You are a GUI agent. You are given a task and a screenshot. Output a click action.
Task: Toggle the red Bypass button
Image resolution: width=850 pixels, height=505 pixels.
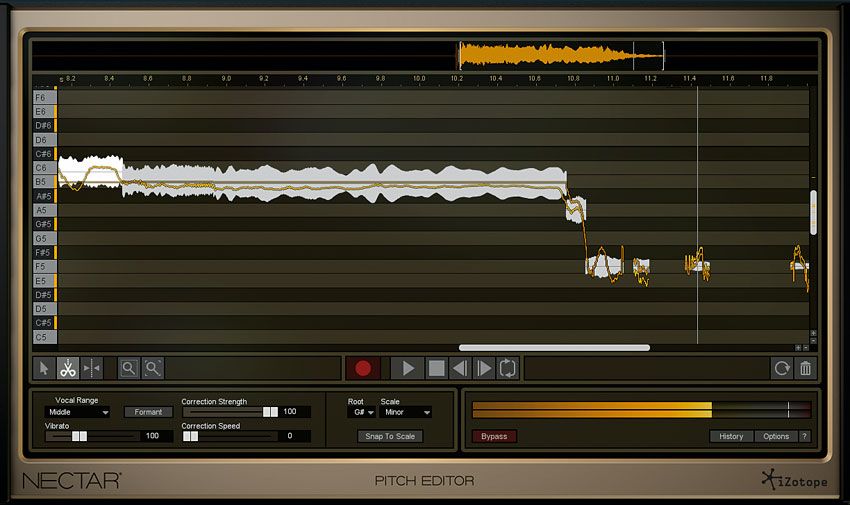point(494,436)
